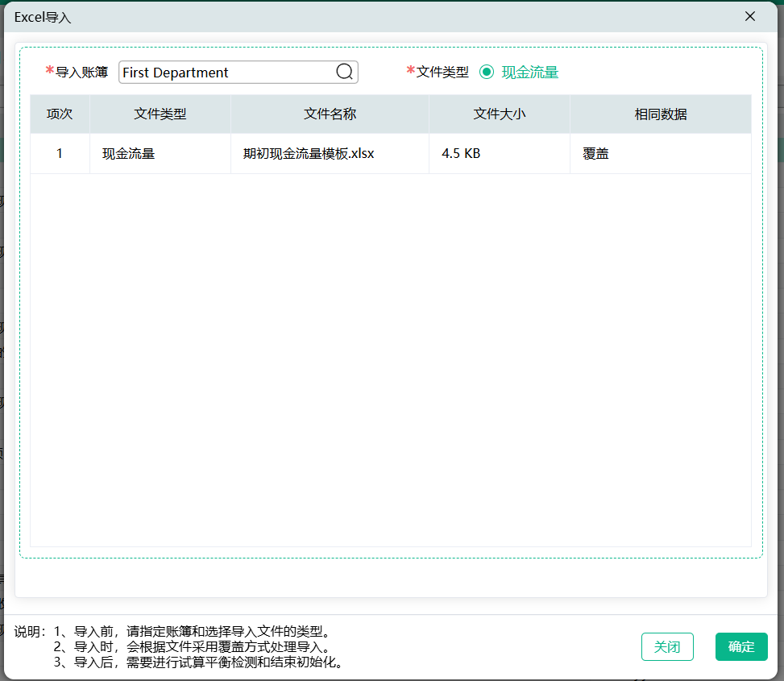
Task: Click the 文件名称 column header
Action: (330, 114)
